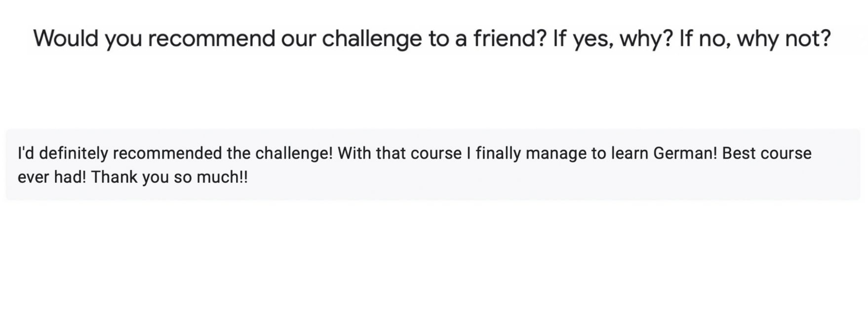This screenshot has height=330, width=868.
Task: Click the word "Would" in the heading
Action: tap(66, 39)
